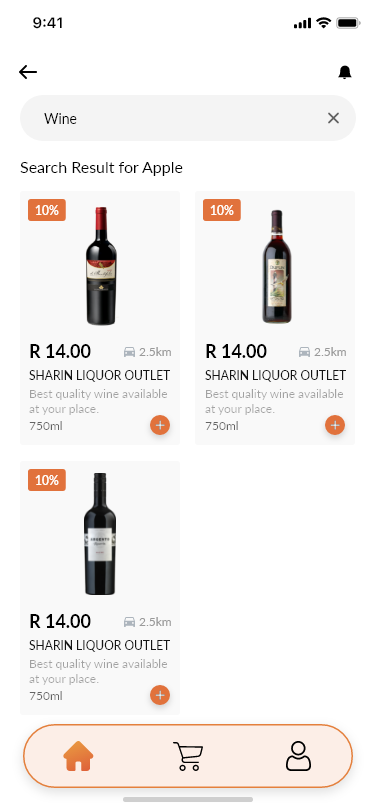375x812 pixels.
Task: Add the second wine product with plus button
Action: 335,425
